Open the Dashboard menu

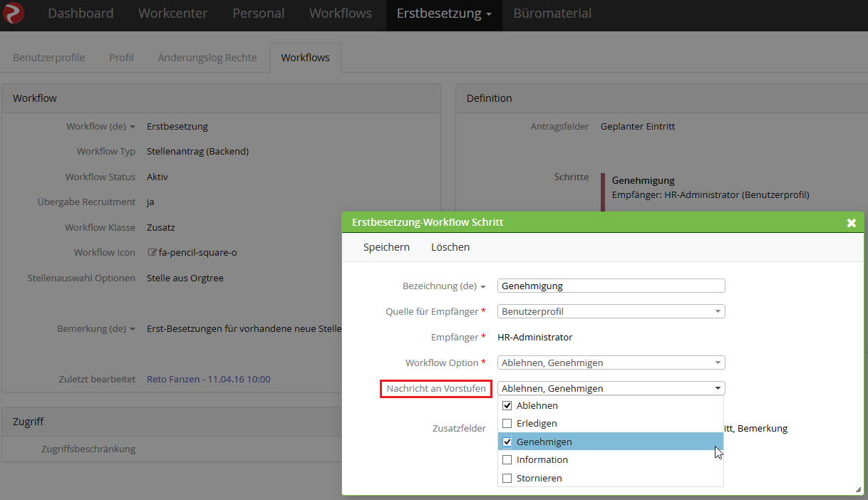point(81,14)
